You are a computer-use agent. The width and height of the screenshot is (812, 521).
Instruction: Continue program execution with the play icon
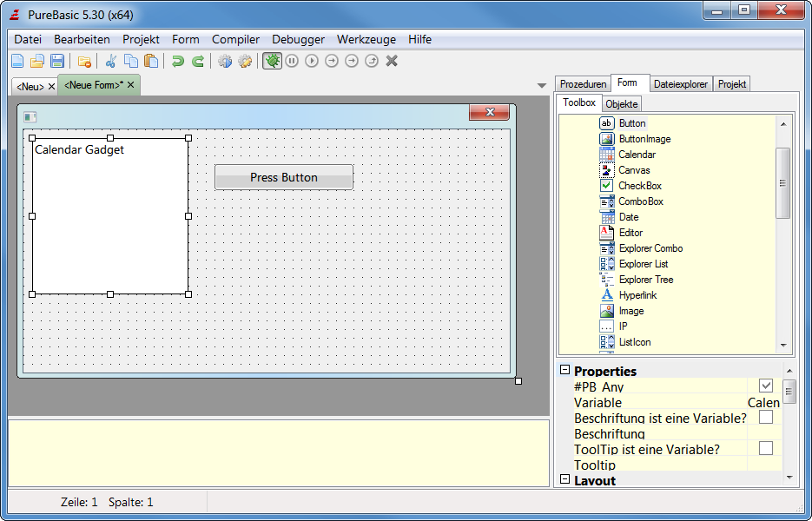point(312,61)
